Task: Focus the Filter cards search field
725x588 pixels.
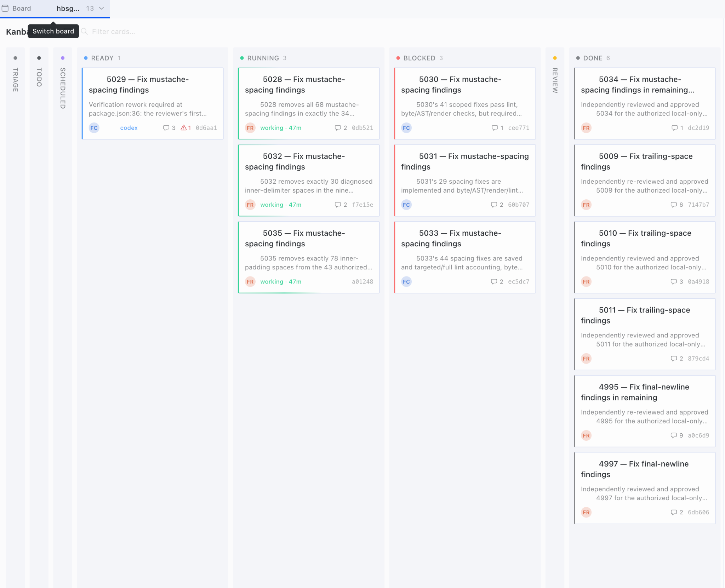Action: [113, 32]
